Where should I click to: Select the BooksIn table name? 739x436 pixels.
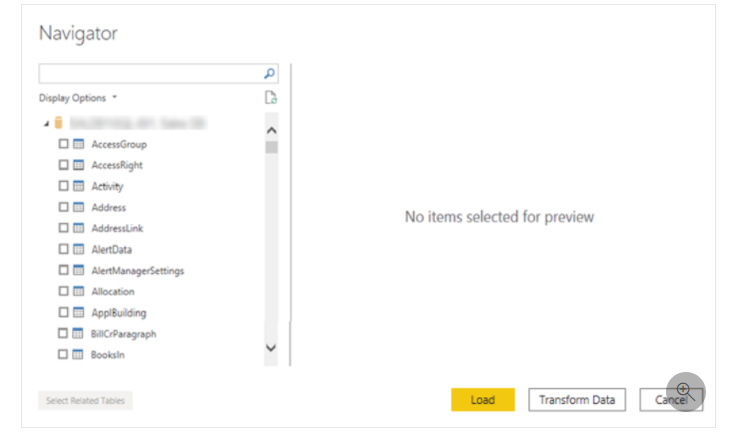(107, 354)
